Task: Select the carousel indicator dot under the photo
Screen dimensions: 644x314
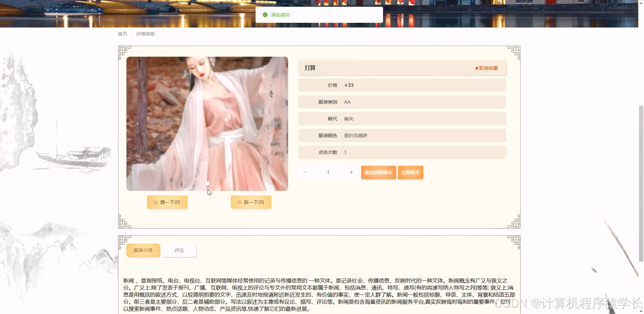Action: tap(207, 184)
